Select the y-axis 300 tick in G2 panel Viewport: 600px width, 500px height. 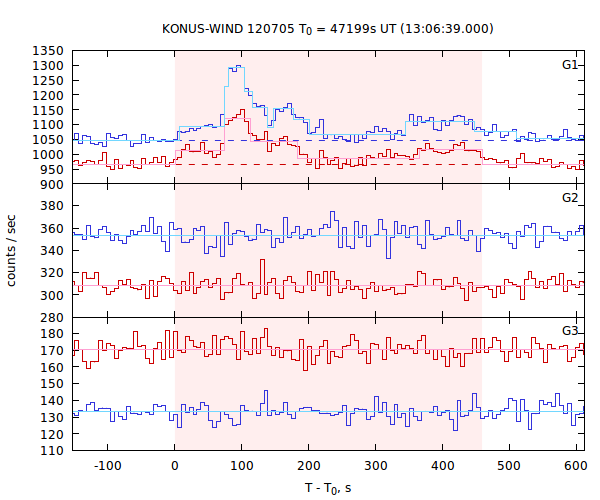point(52,296)
